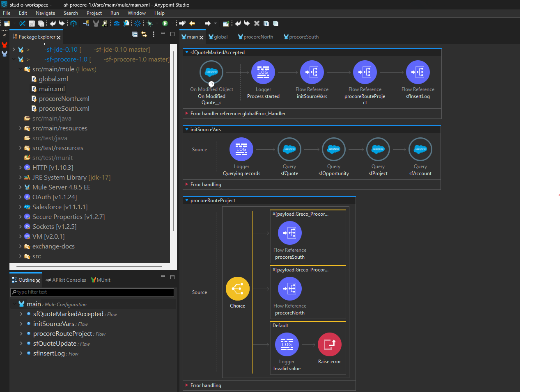Expand sfQuoteUpdate flow in the Outline
This screenshot has width=560, height=392.
coord(21,343)
